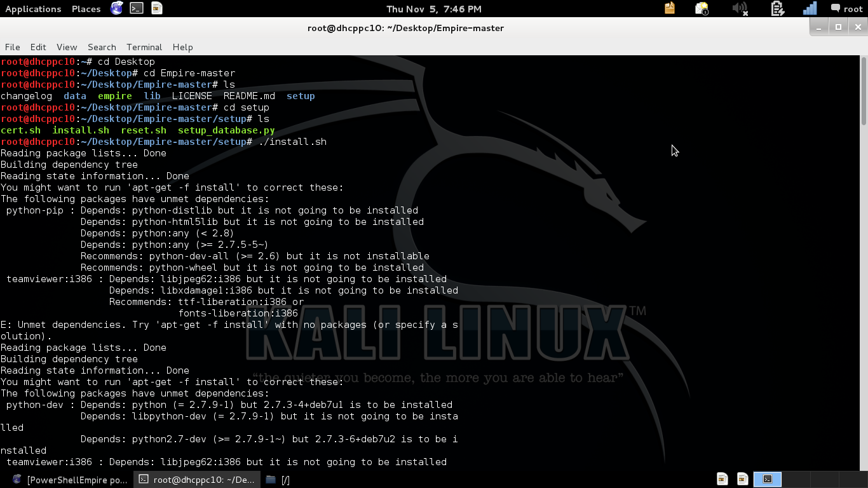
Task: Click the 'Depends: python:any (< 2.8)' line
Action: pos(157,233)
